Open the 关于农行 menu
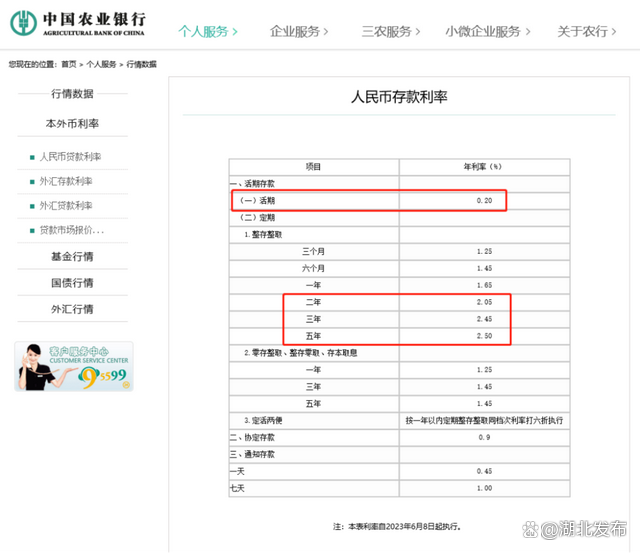Image resolution: width=640 pixels, height=553 pixels. pos(587,31)
